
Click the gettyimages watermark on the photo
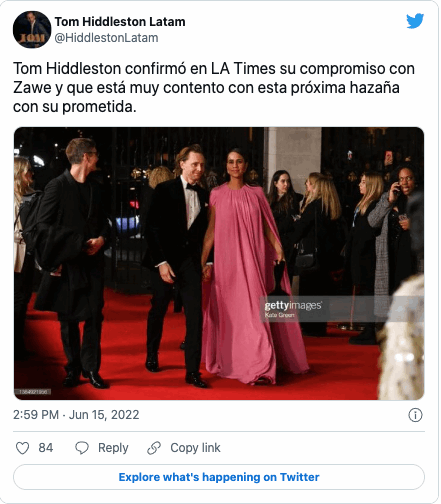tap(293, 306)
